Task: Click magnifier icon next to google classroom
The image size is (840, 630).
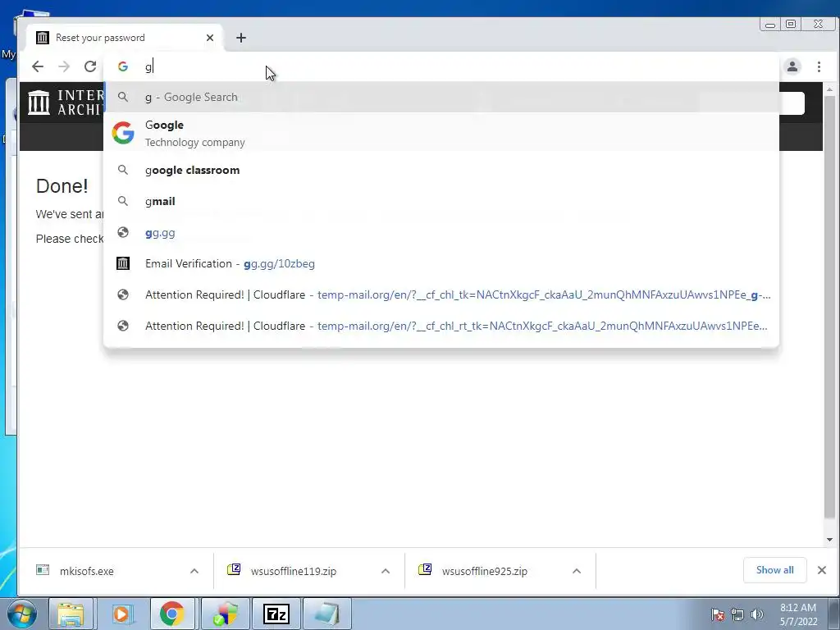Action: [x=123, y=170]
